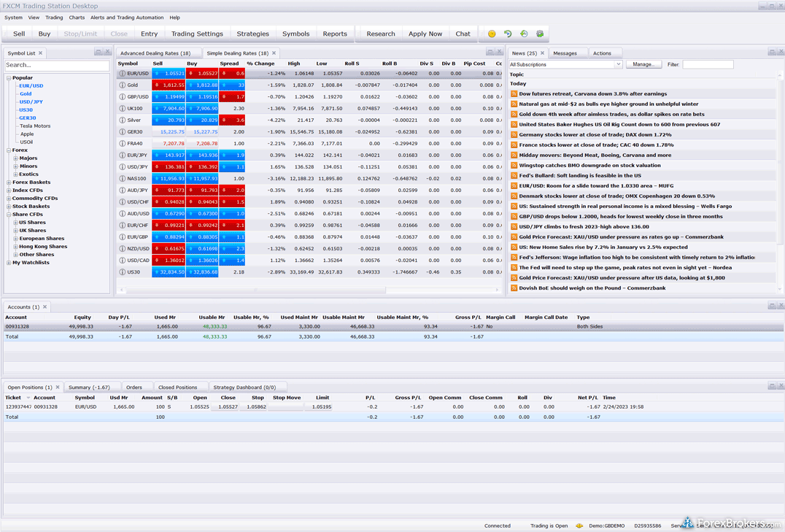Open the info icon for the NAS100 row

(x=122, y=179)
